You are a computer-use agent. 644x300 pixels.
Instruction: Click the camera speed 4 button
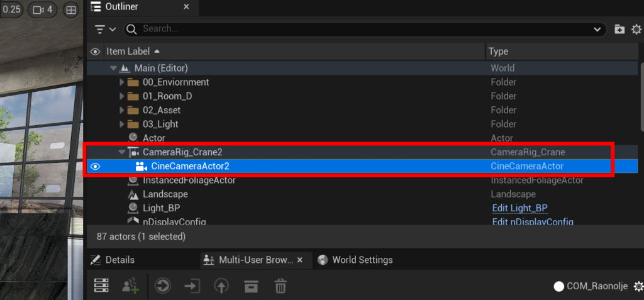[x=43, y=10]
